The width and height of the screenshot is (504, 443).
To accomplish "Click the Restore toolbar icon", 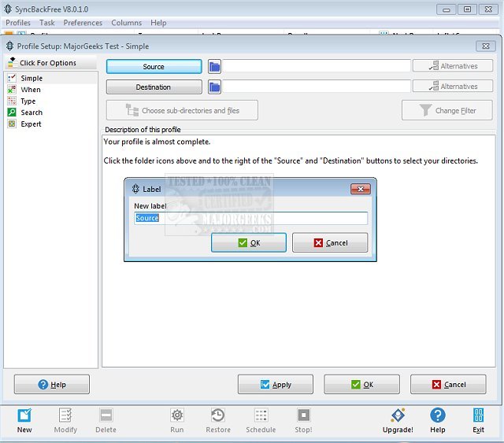I will click(x=218, y=415).
